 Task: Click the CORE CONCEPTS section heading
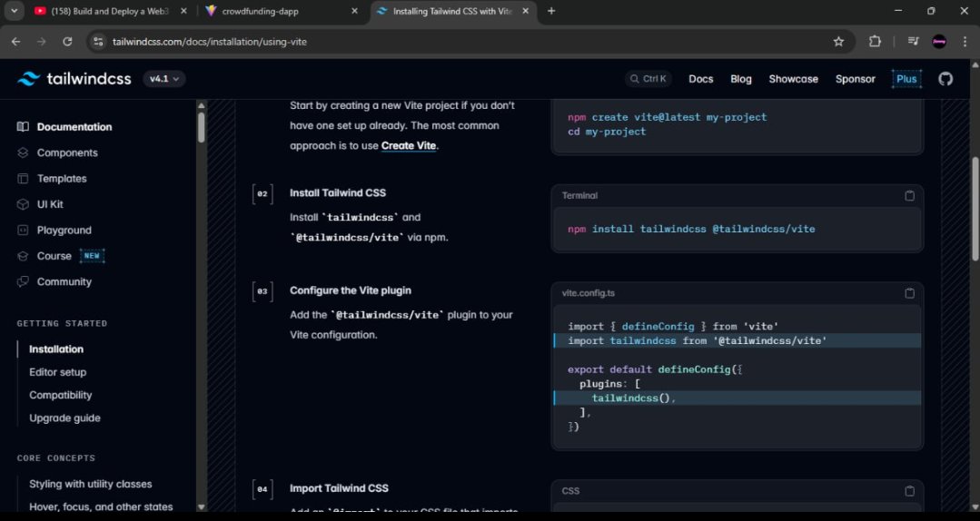pos(56,457)
